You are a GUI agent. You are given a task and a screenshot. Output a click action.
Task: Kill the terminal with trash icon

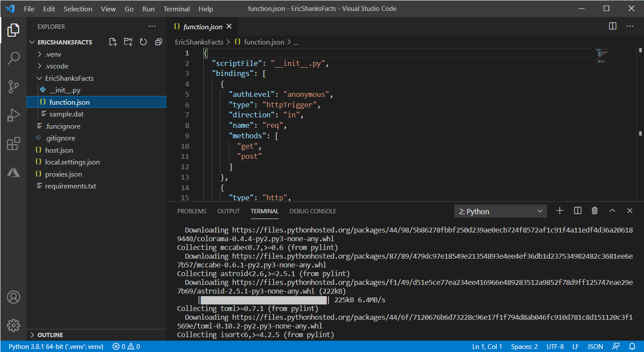pyautogui.click(x=594, y=211)
